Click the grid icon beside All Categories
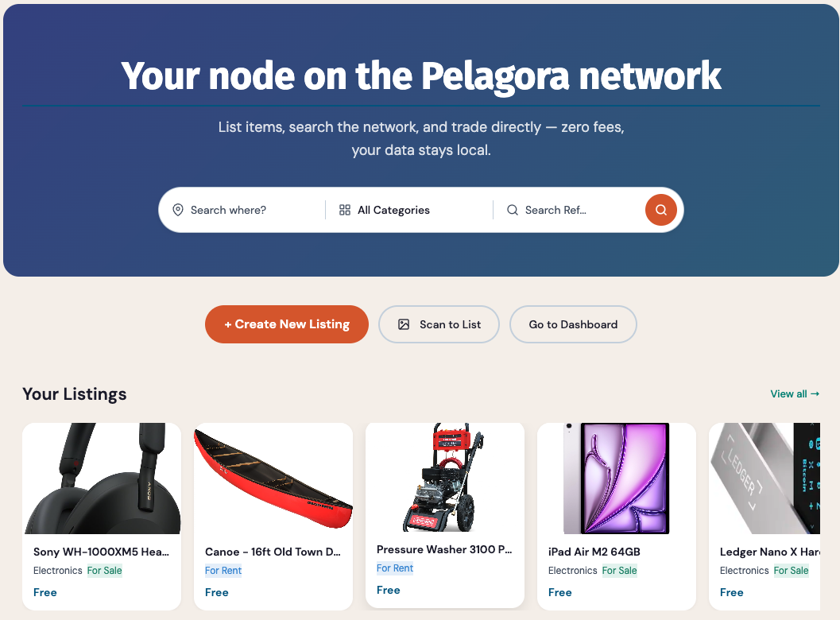The image size is (840, 620). (x=345, y=210)
